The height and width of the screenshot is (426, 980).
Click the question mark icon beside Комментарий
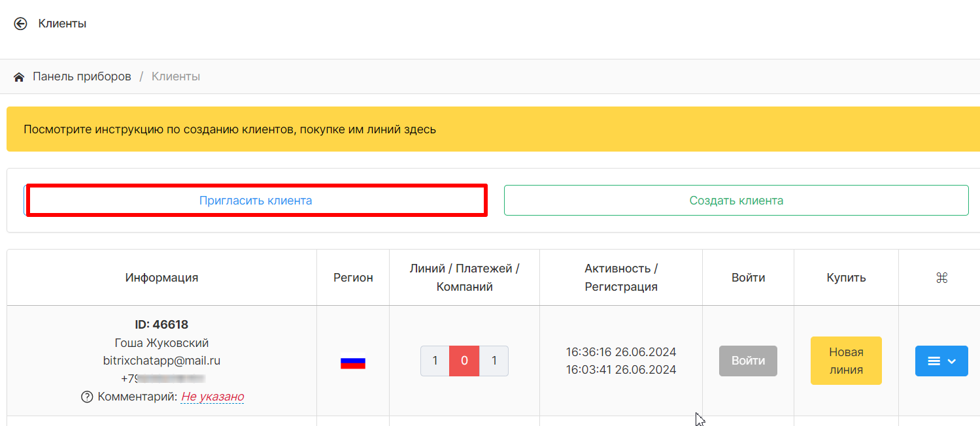(86, 397)
